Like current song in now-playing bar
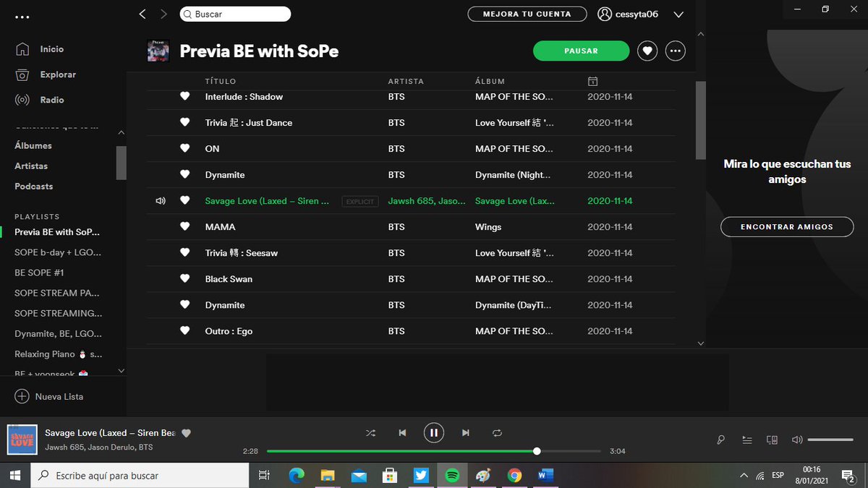The image size is (868, 488). (x=186, y=433)
